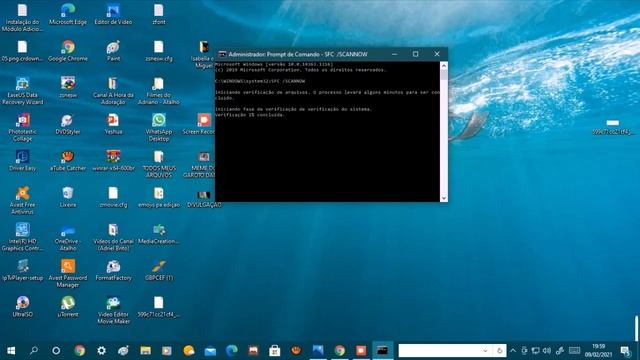
Task: Refresh the taskbar address bar
Action: tap(499, 351)
